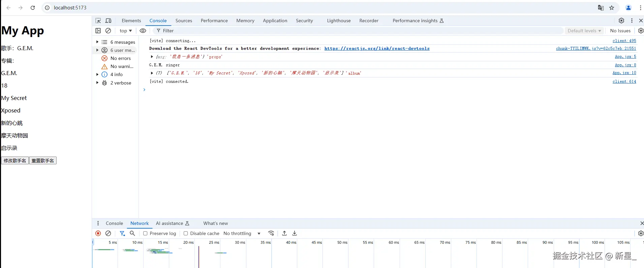Toggle the network filter funnel icon
Image resolution: width=644 pixels, height=268 pixels.
click(x=122, y=233)
